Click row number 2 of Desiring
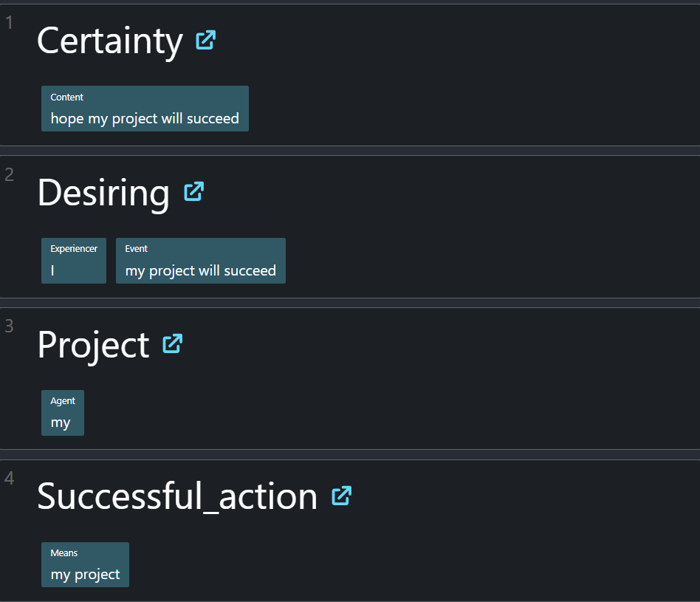This screenshot has width=700, height=602. point(10,174)
